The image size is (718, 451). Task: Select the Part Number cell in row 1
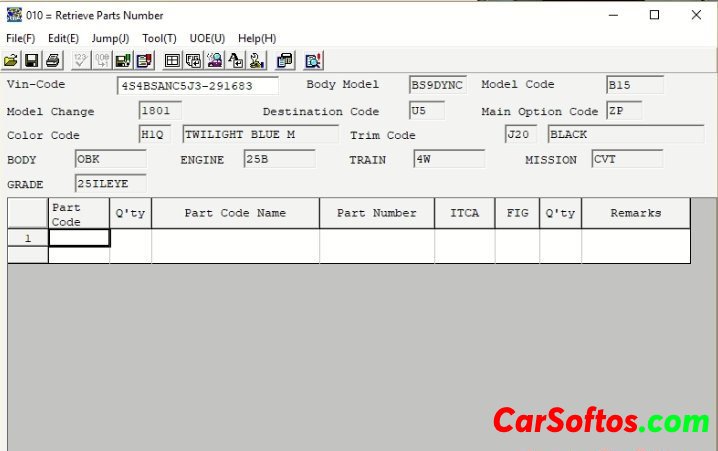pyautogui.click(x=376, y=238)
